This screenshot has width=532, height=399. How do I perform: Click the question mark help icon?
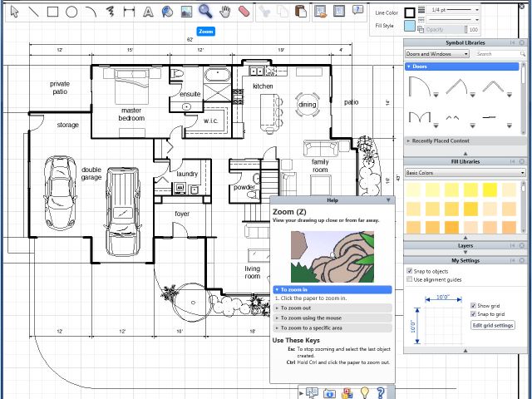pos(380,392)
